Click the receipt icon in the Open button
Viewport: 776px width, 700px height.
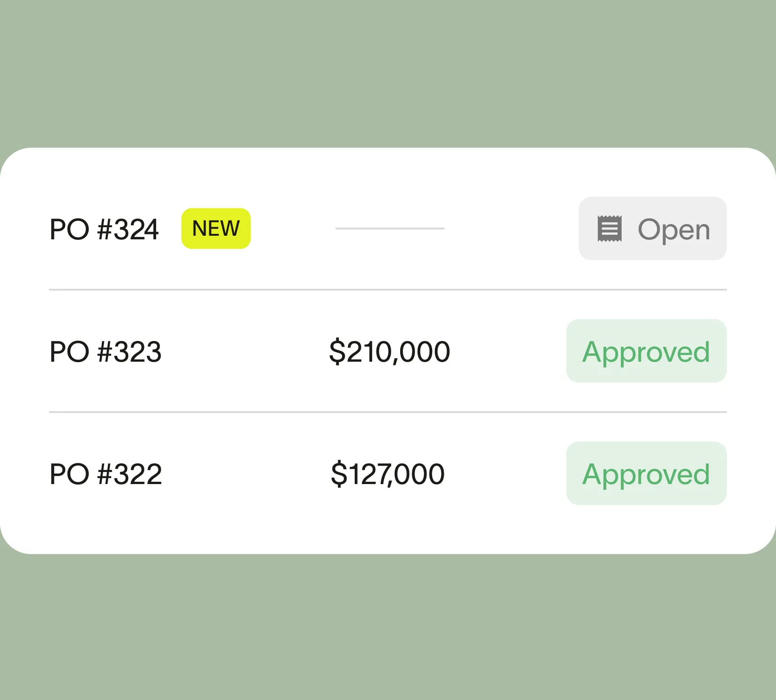[x=609, y=229]
